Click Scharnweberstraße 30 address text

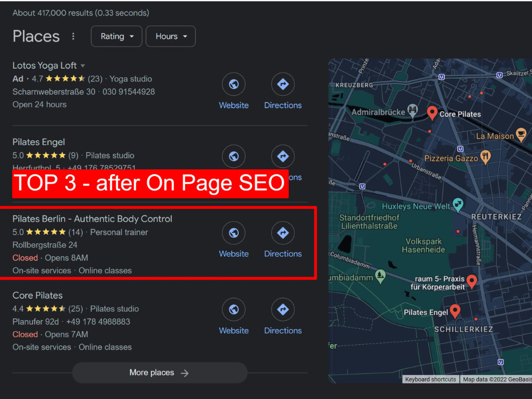click(x=54, y=92)
